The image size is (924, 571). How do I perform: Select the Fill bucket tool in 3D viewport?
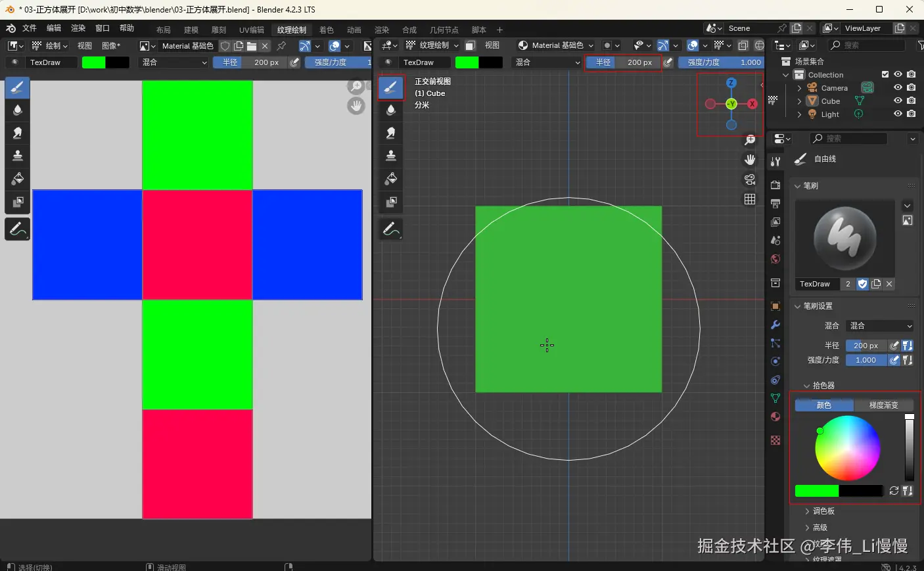pyautogui.click(x=391, y=179)
